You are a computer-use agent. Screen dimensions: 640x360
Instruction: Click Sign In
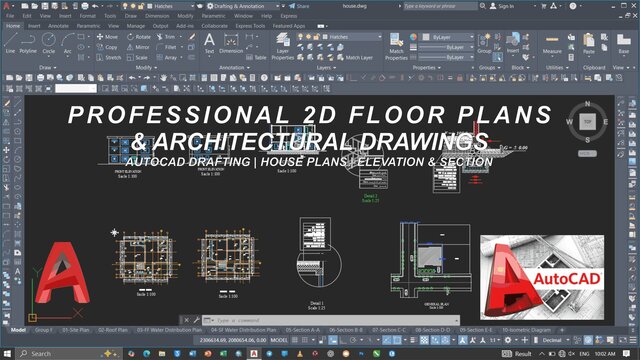(502, 6)
